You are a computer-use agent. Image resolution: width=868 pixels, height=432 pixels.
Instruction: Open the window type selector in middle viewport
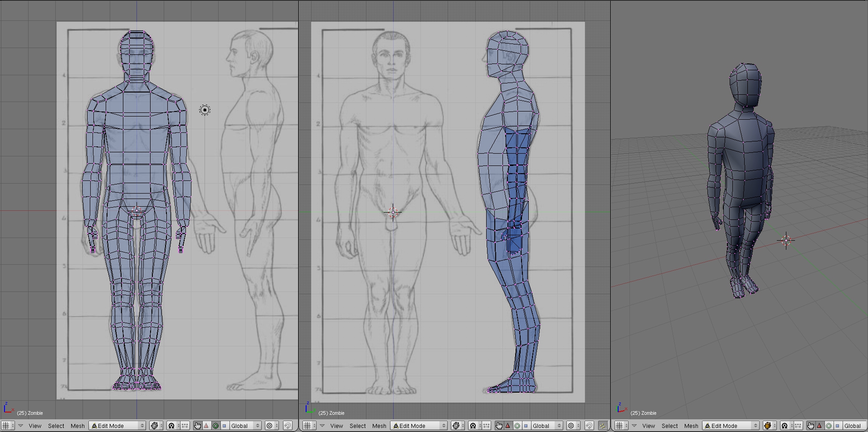309,426
